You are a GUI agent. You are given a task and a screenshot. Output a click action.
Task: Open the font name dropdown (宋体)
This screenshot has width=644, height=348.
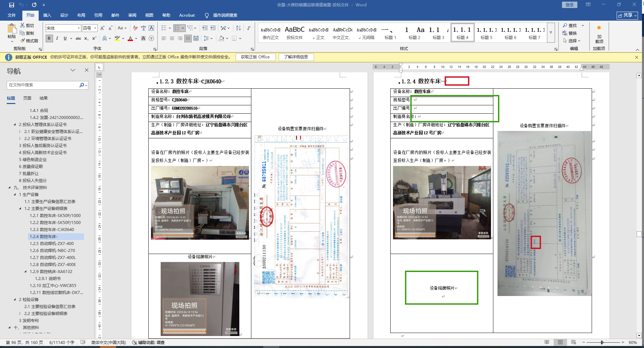click(x=79, y=28)
